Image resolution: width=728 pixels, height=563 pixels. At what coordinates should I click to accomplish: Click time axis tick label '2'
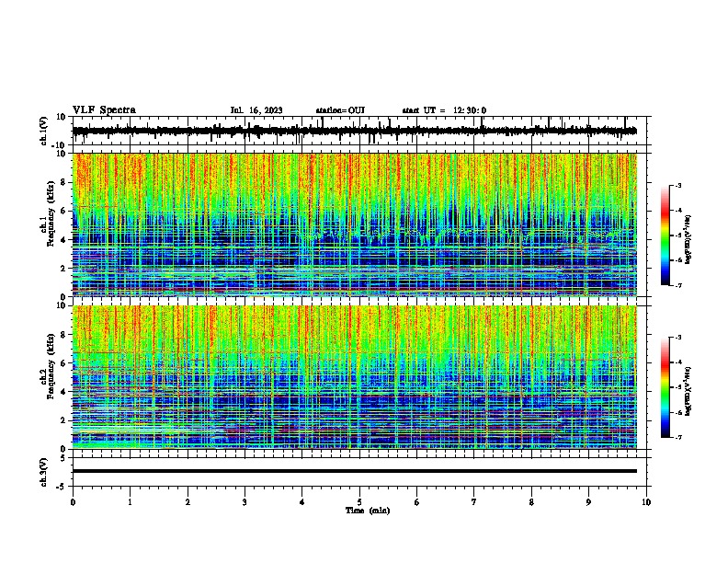[188, 502]
